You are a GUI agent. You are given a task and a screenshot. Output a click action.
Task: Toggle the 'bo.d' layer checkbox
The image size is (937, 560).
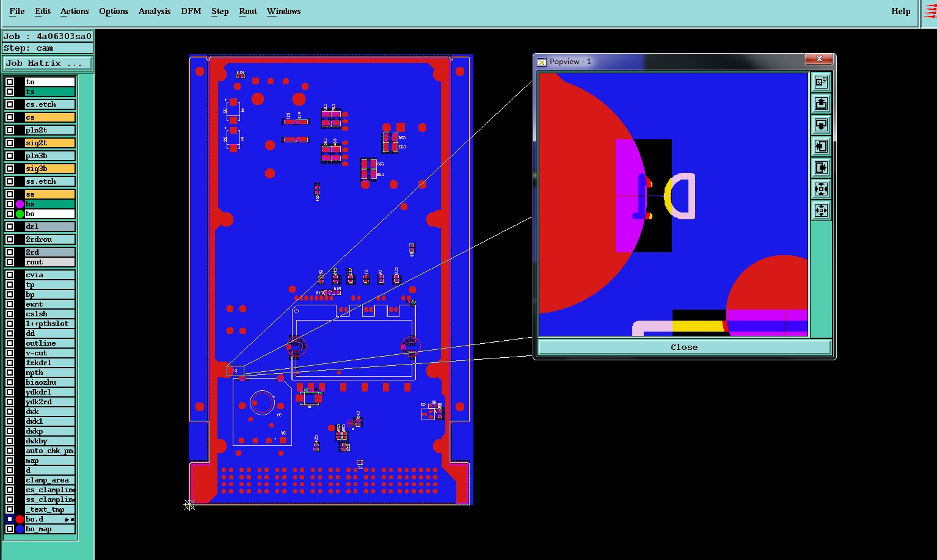click(10, 519)
